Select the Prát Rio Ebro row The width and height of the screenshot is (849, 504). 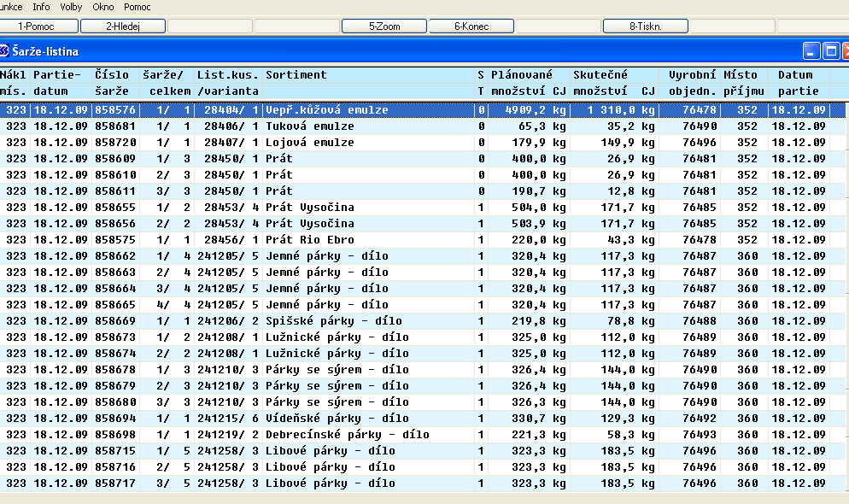[x=422, y=240]
